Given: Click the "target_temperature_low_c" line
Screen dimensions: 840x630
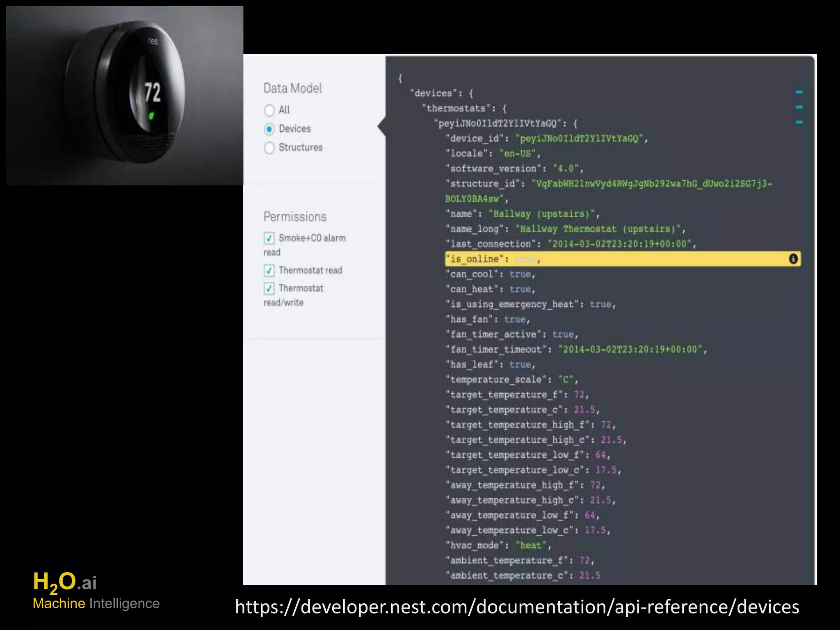Looking at the screenshot, I should tap(534, 470).
